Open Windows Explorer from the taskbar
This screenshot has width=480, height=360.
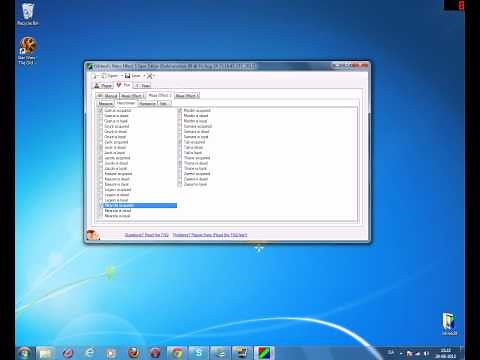point(46,353)
